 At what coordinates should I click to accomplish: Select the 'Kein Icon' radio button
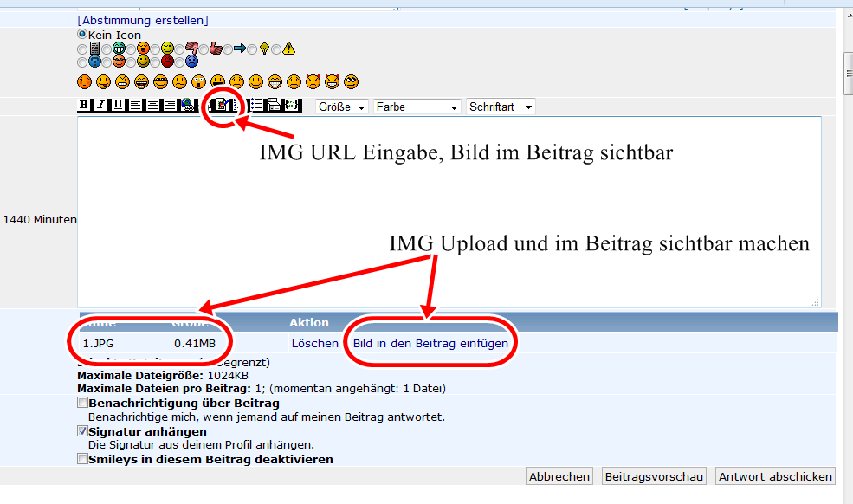click(x=82, y=35)
